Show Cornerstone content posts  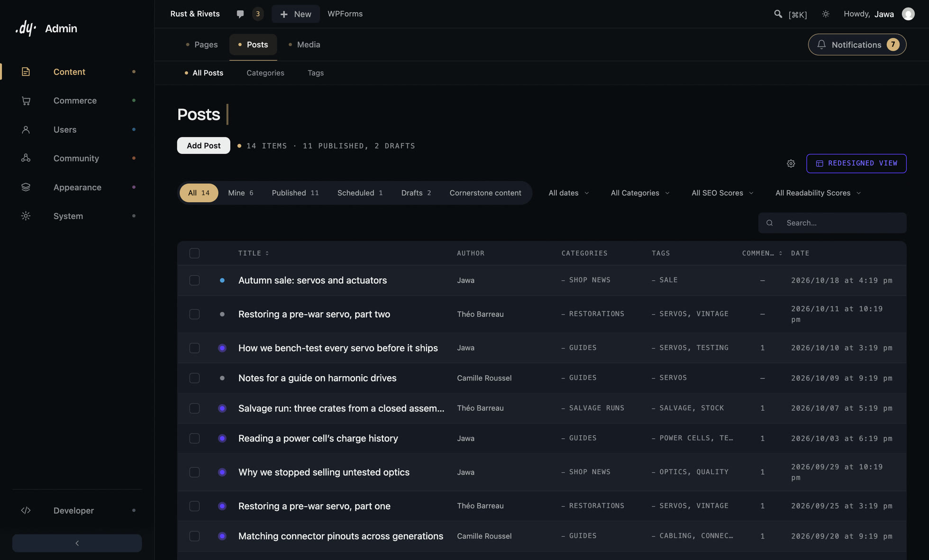485,193
